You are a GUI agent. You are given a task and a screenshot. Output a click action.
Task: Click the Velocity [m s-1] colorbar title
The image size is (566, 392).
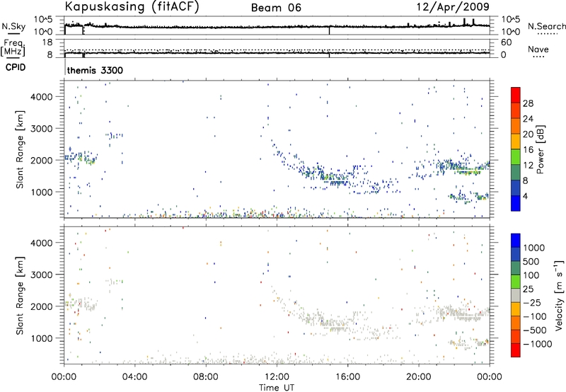coord(559,295)
